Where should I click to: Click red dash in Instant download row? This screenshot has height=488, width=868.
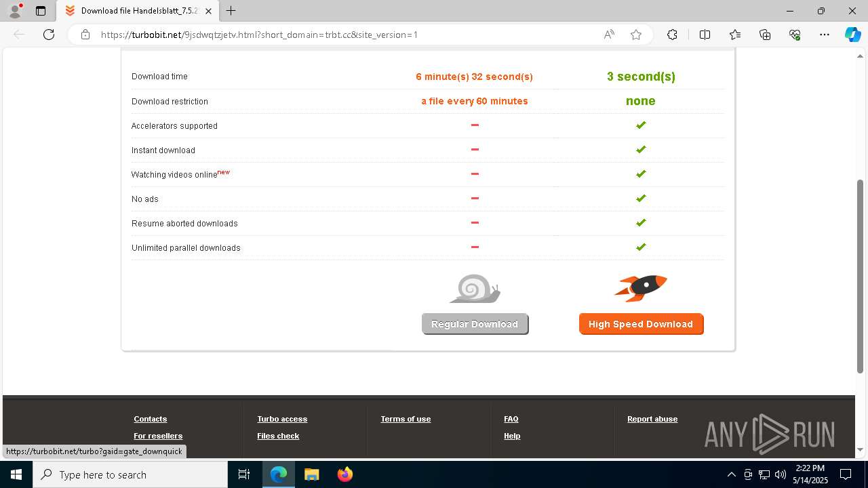click(x=475, y=149)
